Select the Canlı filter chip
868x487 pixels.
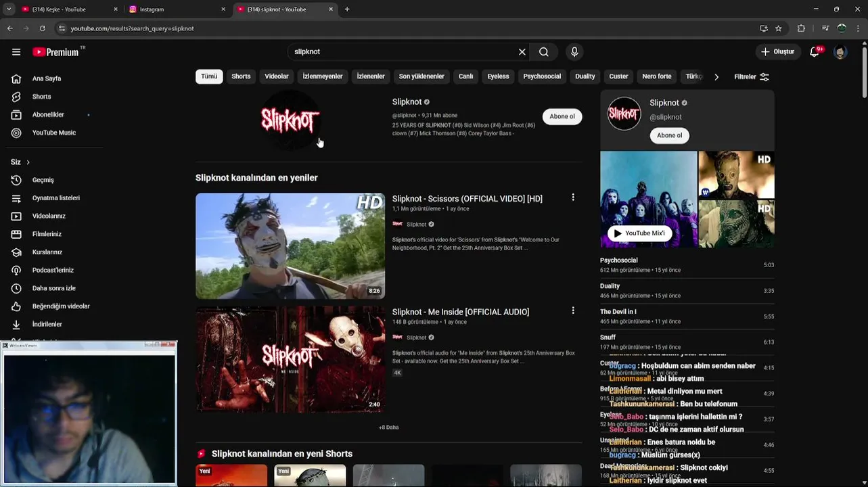[466, 76]
